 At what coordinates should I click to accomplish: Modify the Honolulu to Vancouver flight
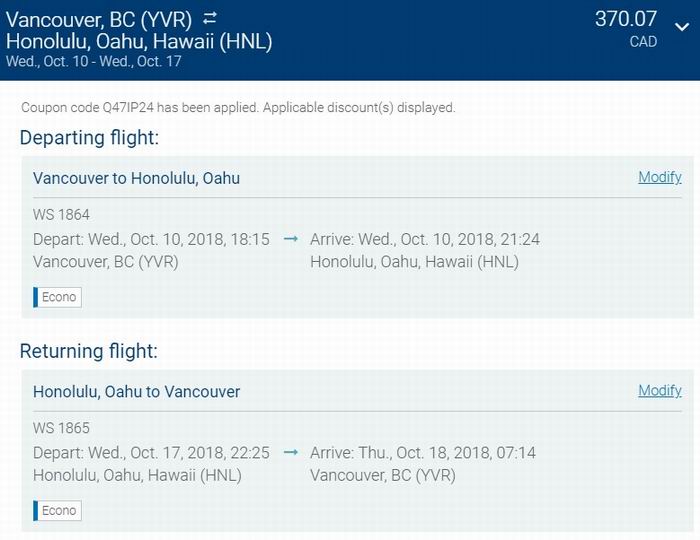pos(659,390)
